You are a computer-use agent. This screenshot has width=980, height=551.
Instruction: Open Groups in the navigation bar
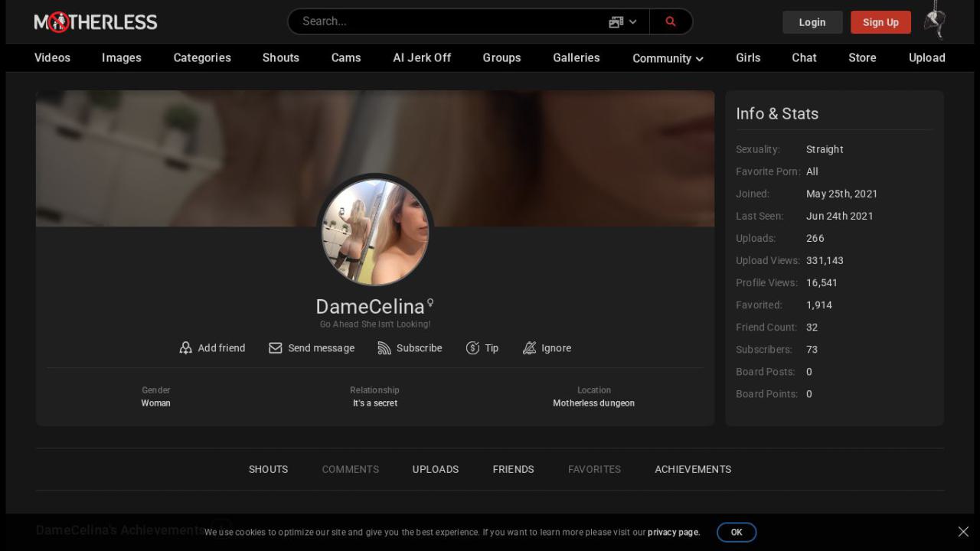point(501,57)
